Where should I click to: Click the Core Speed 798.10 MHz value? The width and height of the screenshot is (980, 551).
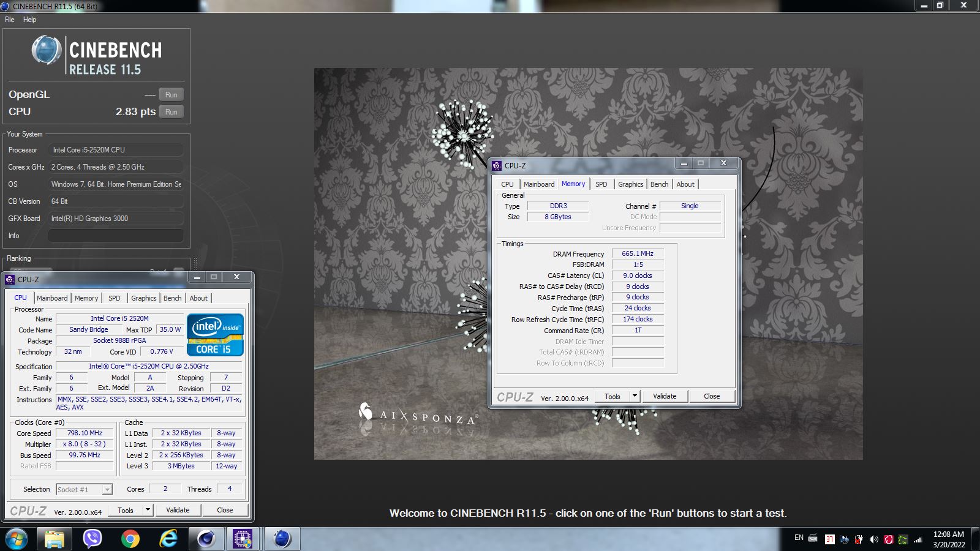click(x=85, y=433)
